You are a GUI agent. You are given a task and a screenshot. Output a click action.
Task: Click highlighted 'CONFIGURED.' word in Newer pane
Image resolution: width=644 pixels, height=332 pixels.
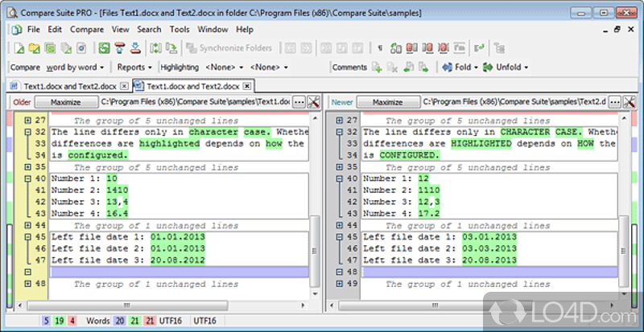(x=410, y=155)
